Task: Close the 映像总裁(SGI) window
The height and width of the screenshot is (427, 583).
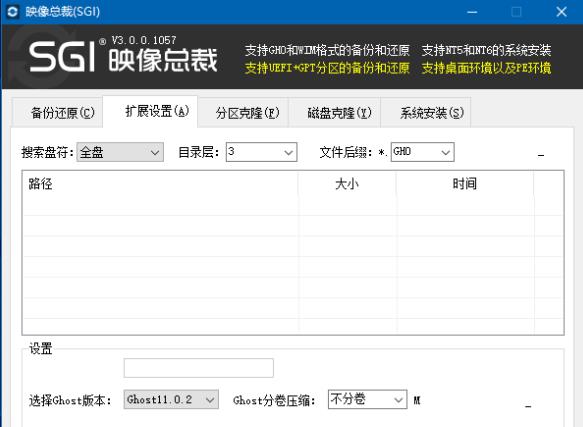Action: tap(561, 12)
